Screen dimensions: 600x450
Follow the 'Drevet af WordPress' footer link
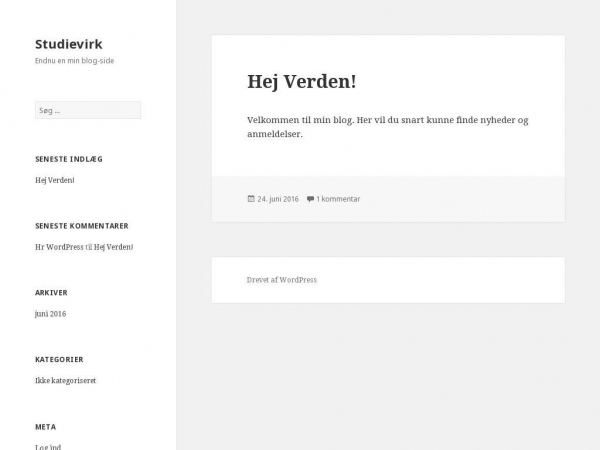[282, 280]
